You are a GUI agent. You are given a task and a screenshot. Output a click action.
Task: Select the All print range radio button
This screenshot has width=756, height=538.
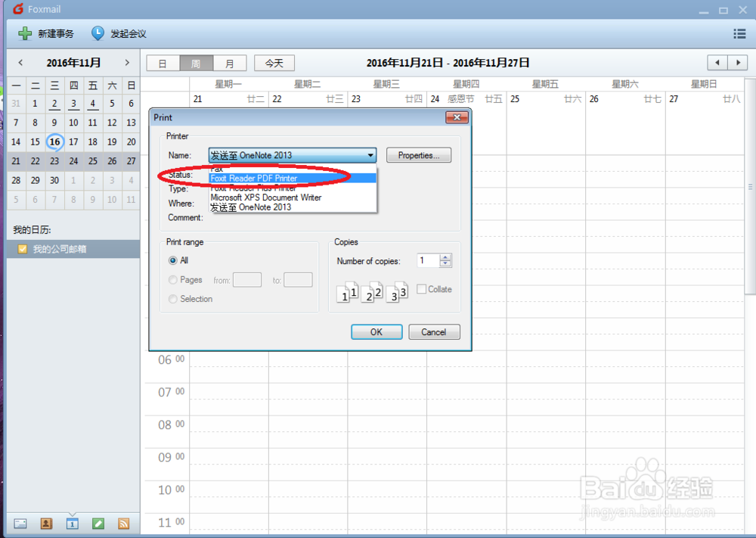(172, 260)
